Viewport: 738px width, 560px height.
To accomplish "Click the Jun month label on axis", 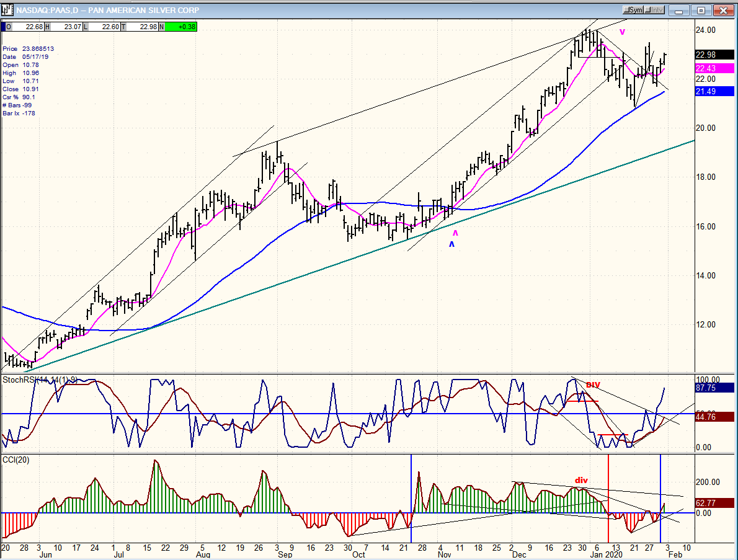I will point(45,555).
